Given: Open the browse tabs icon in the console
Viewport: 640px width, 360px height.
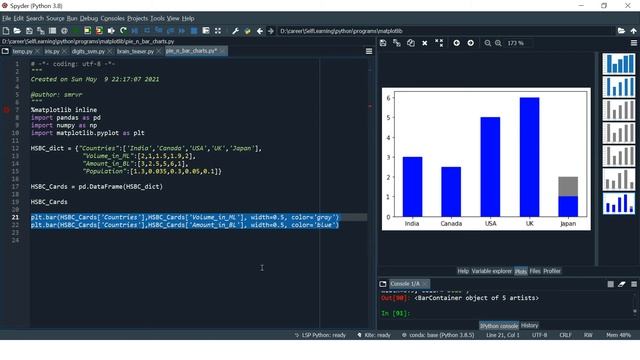Looking at the screenshot, I should tap(382, 284).
